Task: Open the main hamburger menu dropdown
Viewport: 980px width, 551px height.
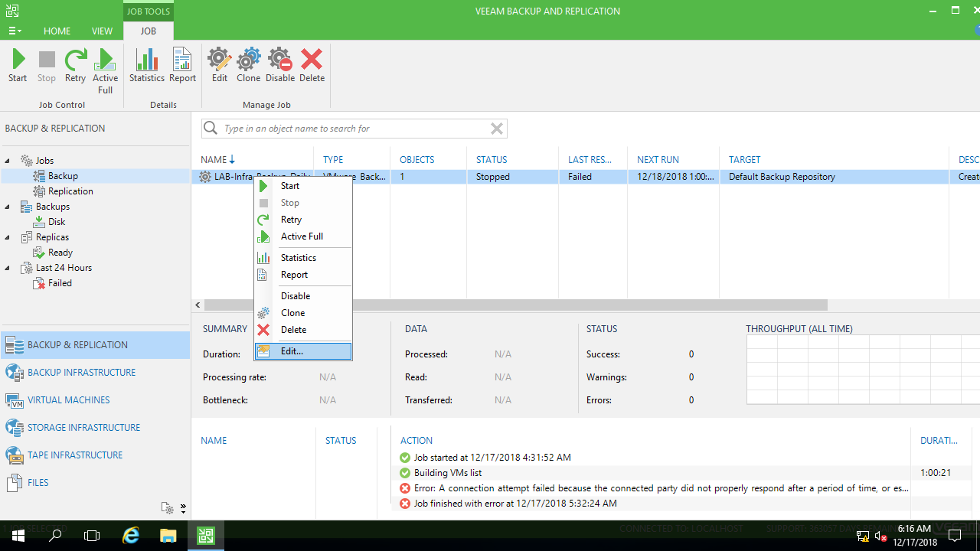Action: tap(14, 31)
